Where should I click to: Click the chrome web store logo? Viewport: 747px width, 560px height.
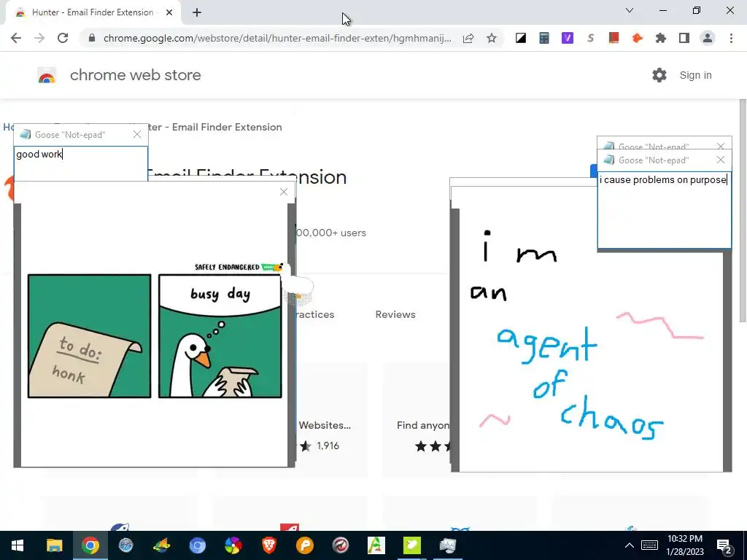(47, 75)
